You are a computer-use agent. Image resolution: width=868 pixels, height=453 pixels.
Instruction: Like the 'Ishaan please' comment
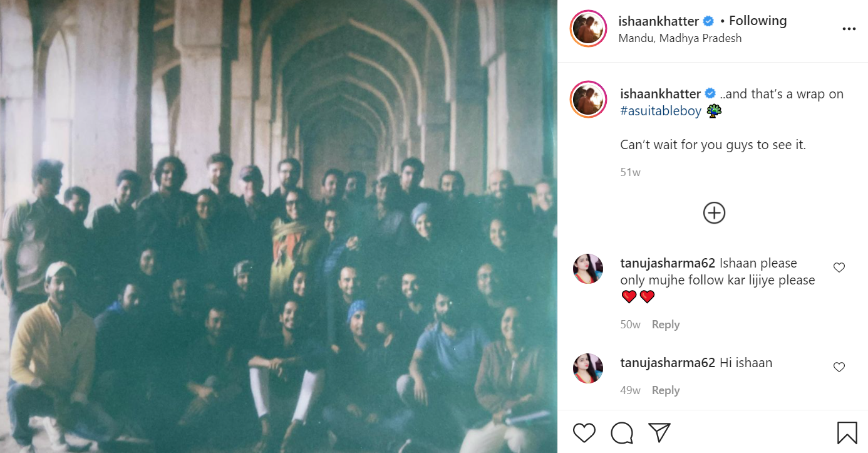tap(839, 268)
